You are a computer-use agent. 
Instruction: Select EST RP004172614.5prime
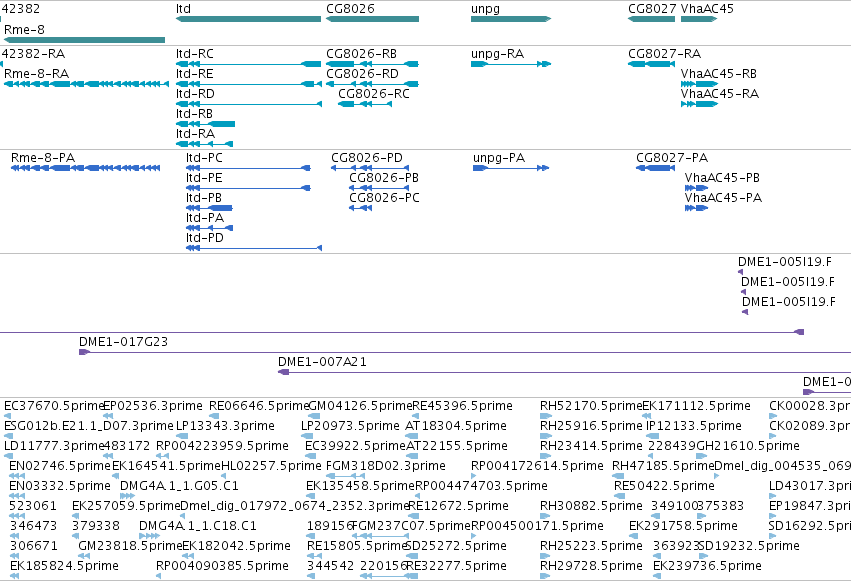pyautogui.click(x=473, y=476)
